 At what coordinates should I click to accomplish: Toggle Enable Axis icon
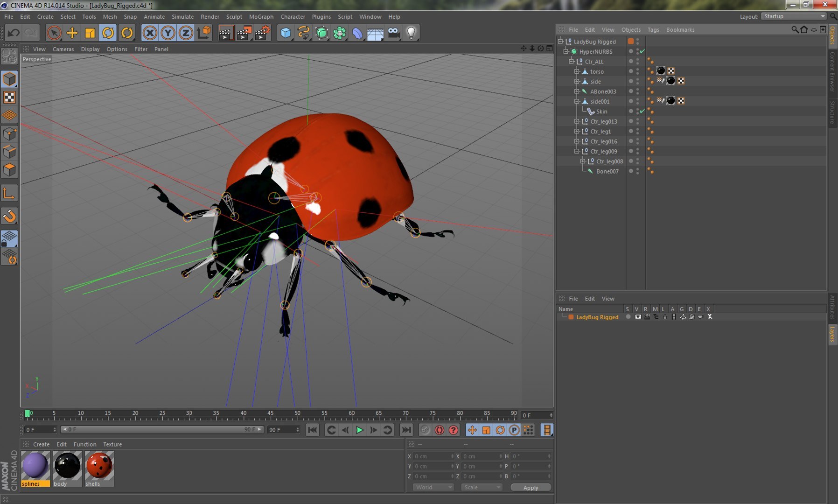(x=9, y=193)
